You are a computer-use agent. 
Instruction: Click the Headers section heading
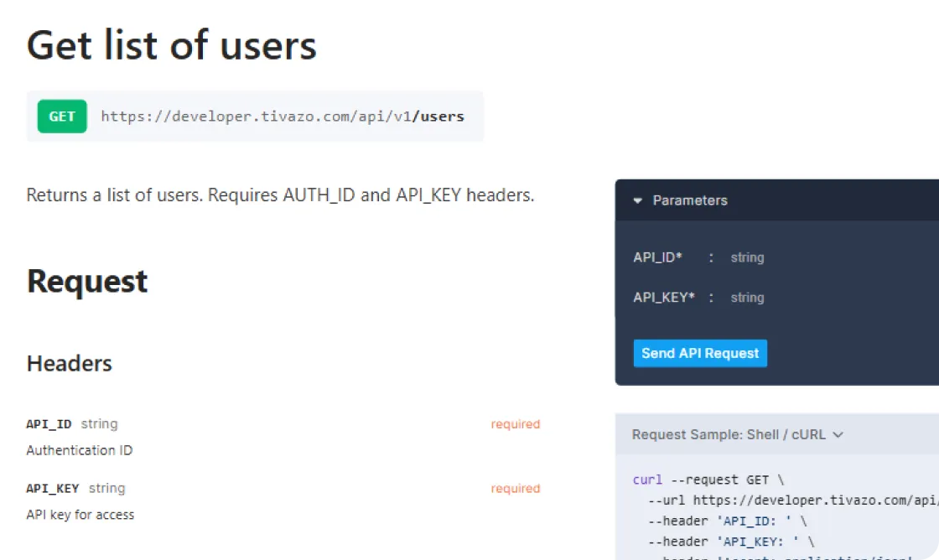(x=69, y=364)
